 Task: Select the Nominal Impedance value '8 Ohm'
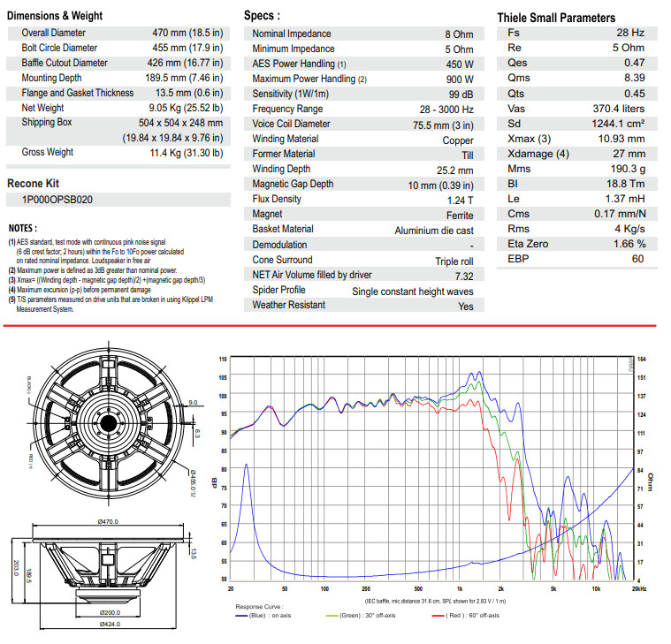click(x=459, y=34)
